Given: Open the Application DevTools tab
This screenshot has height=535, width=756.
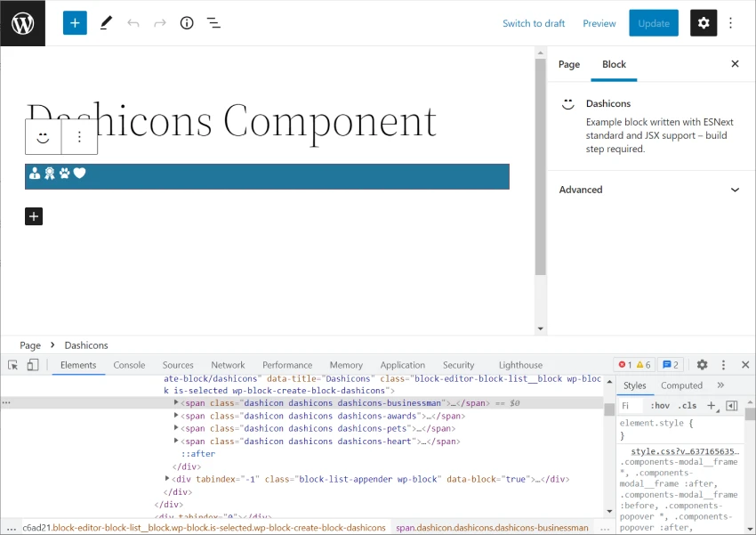Looking at the screenshot, I should [403, 365].
